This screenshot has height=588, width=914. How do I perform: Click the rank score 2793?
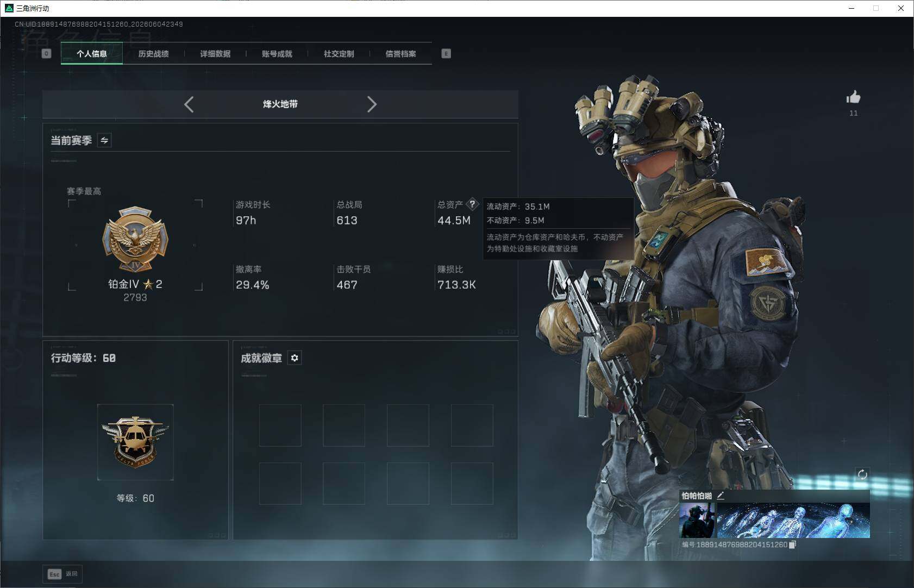pos(135,298)
